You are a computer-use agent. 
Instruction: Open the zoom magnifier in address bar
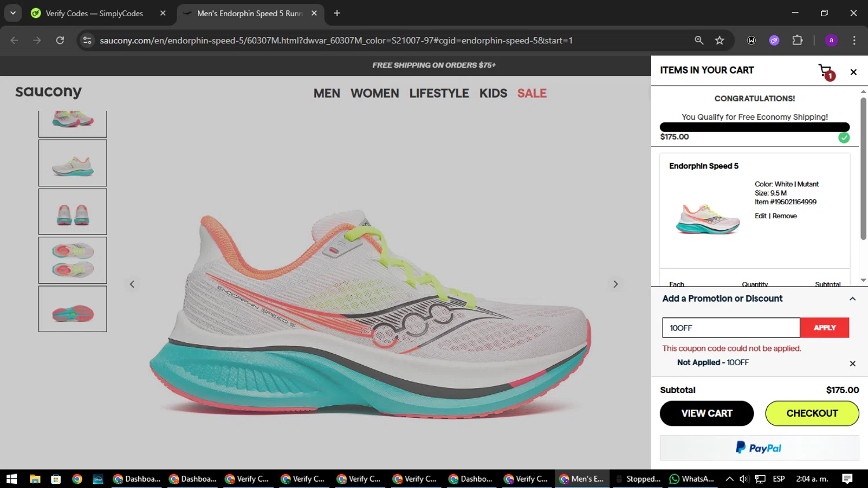tap(699, 41)
